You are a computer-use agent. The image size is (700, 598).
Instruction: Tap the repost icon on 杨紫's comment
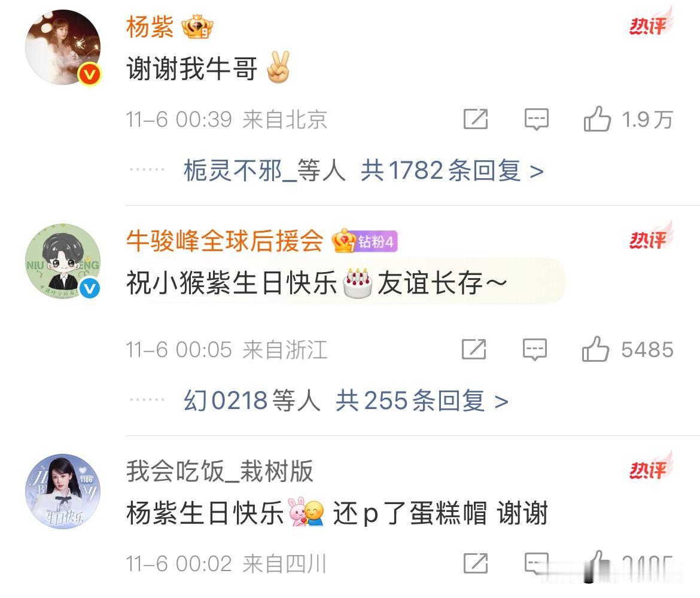[476, 119]
